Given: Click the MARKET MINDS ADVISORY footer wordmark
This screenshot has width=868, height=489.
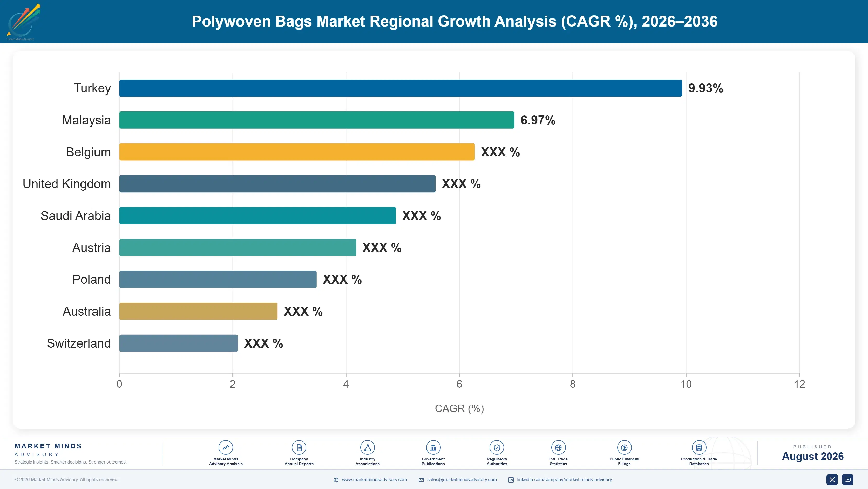Looking at the screenshot, I should click(48, 450).
